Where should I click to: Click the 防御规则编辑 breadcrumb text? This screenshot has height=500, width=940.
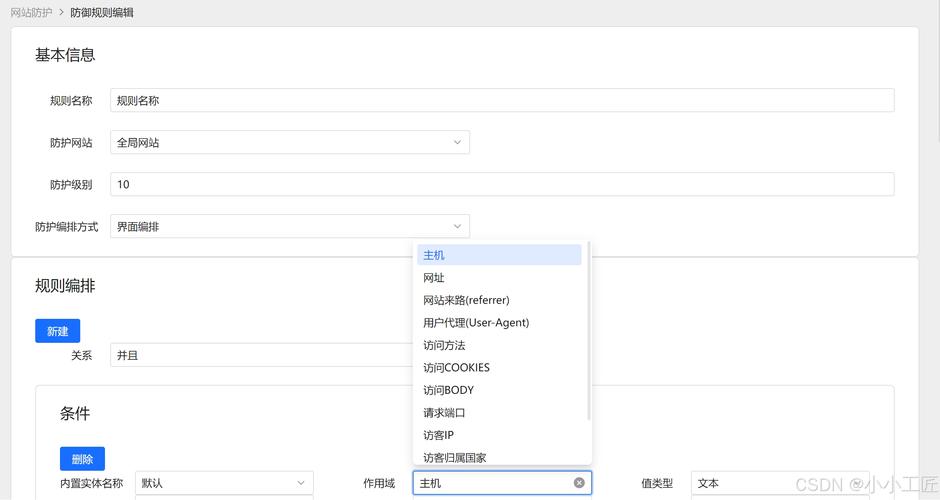[102, 12]
